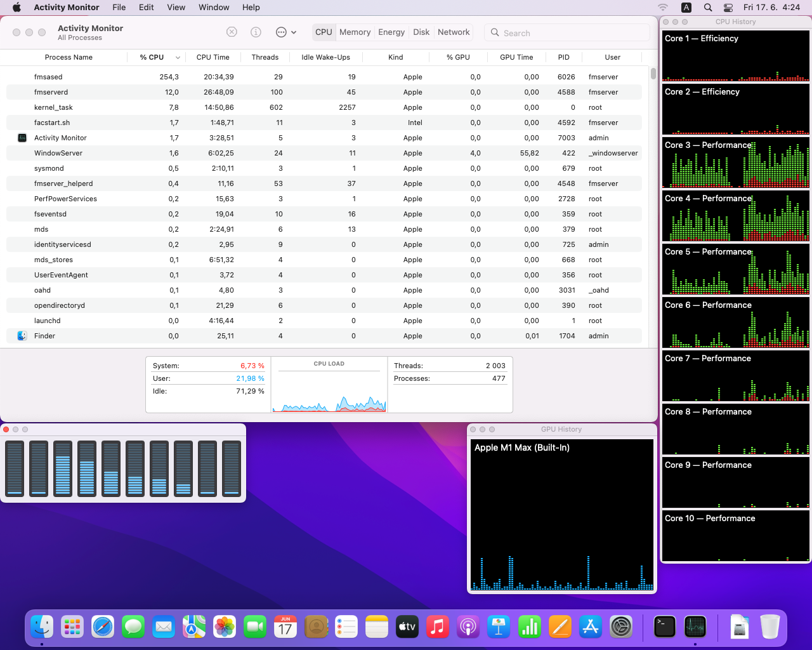The height and width of the screenshot is (650, 812).
Task: Open the Apple menu
Action: tap(16, 8)
